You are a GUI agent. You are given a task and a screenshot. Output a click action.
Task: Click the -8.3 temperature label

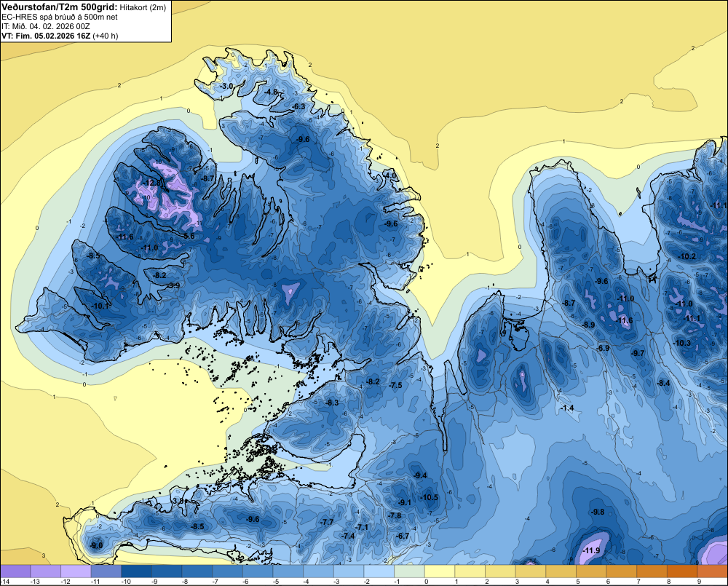pos(332,403)
